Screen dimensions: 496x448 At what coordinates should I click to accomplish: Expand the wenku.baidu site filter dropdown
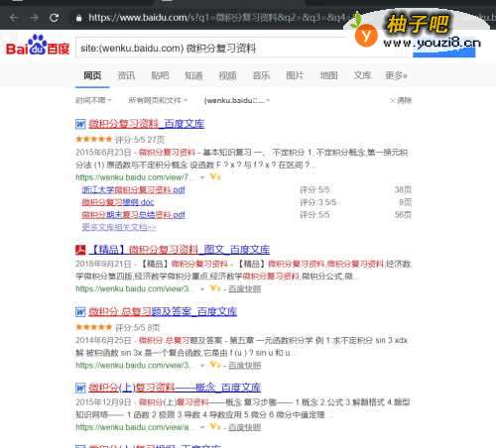pos(237,100)
